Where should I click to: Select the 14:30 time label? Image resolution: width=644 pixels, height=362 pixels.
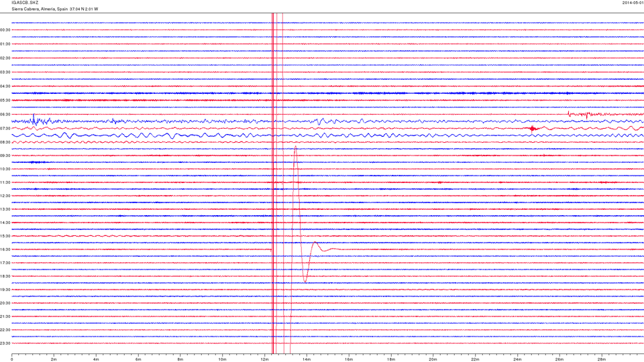[5, 223]
